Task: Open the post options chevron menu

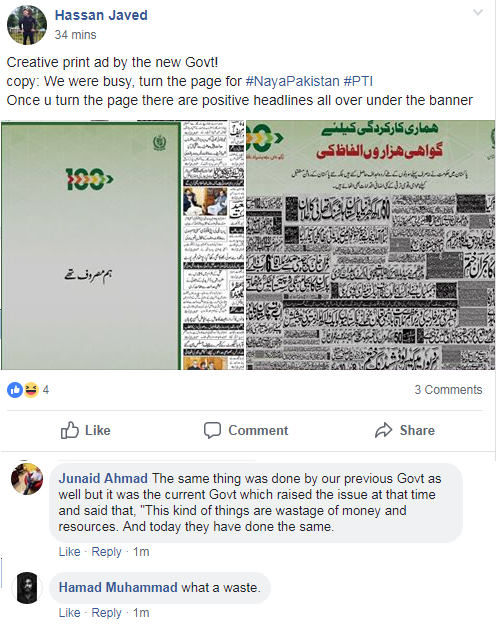Action: point(478,13)
